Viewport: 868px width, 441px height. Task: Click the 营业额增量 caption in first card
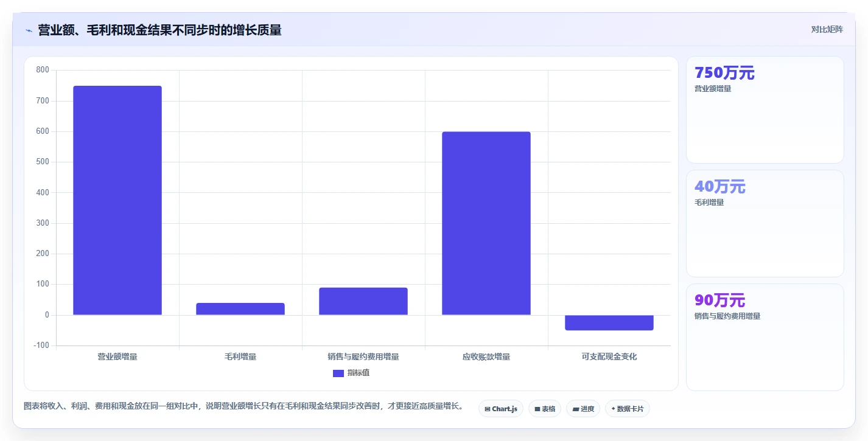coord(713,89)
